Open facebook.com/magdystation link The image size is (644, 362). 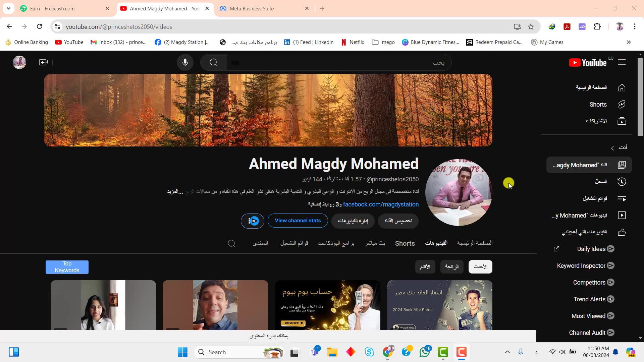pos(381,204)
